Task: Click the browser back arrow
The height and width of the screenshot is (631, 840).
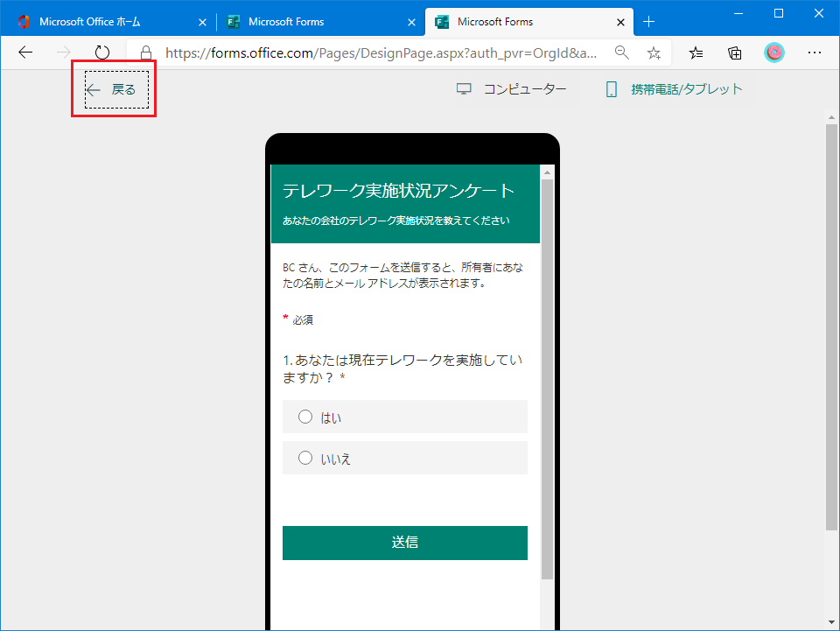Action: pyautogui.click(x=25, y=53)
